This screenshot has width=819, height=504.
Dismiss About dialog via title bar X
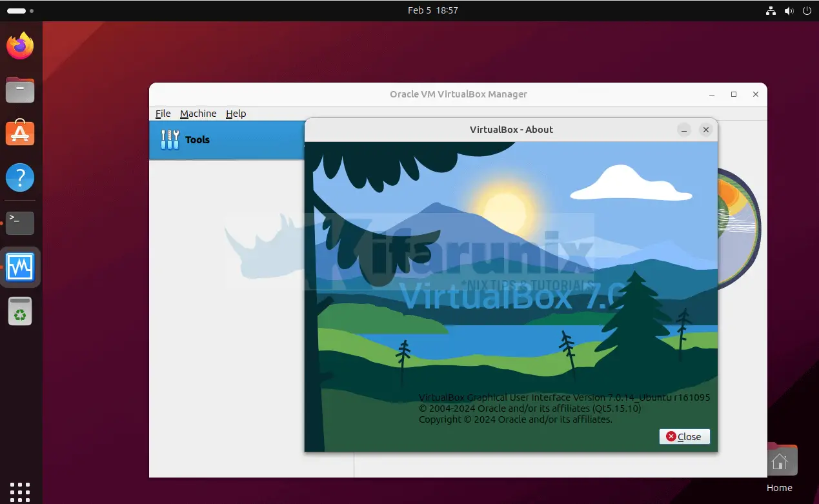(705, 130)
